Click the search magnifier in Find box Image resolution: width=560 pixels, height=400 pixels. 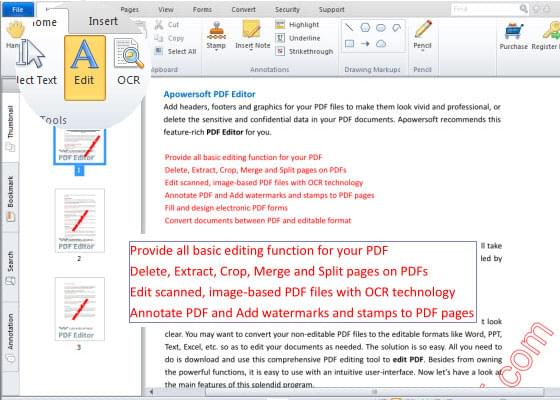point(524,9)
